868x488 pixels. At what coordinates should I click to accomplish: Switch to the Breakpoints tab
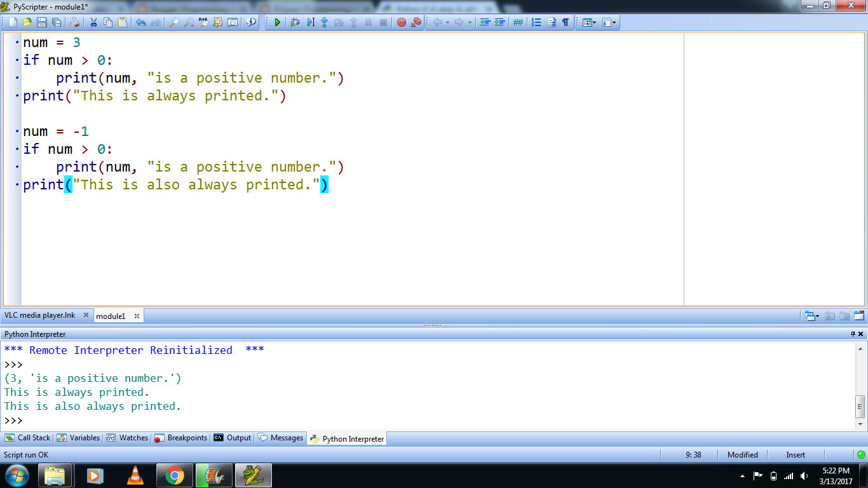(184, 438)
